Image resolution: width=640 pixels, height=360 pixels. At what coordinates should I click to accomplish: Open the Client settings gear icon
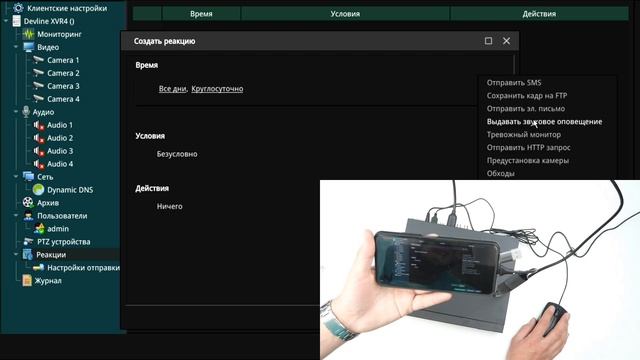tap(18, 8)
